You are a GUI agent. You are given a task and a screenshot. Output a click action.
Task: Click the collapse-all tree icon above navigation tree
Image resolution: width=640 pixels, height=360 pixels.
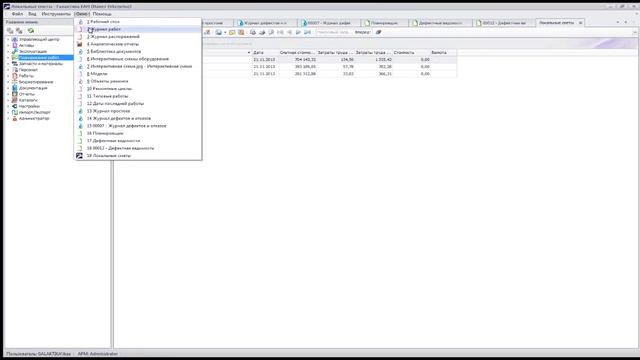[19, 31]
